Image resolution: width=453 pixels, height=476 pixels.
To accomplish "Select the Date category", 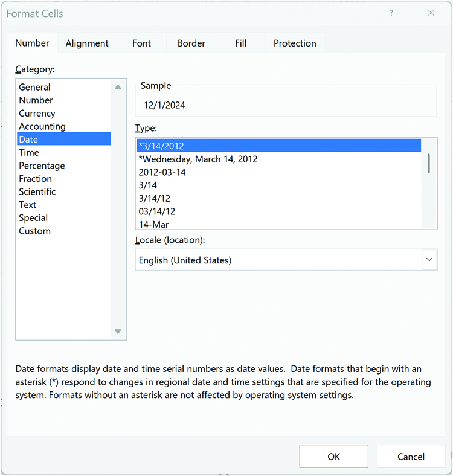I will [x=64, y=139].
